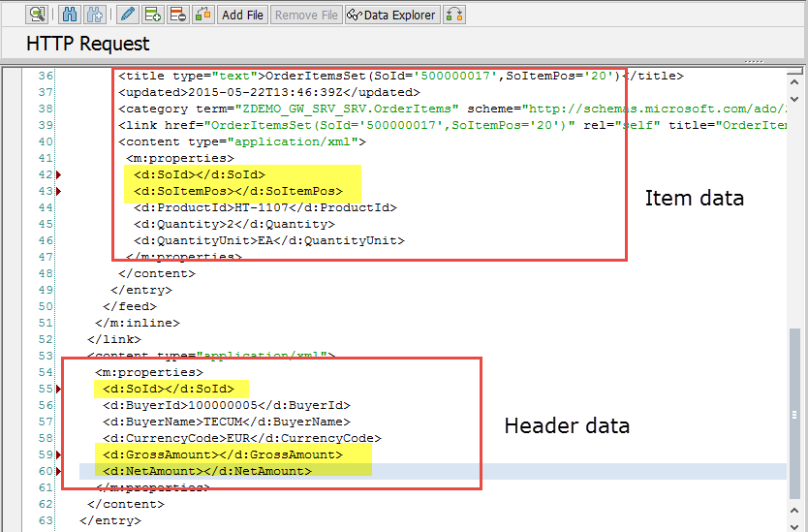This screenshot has height=532, width=808.
Task: Click the Find Next binoculars-plus icon
Action: (x=94, y=15)
